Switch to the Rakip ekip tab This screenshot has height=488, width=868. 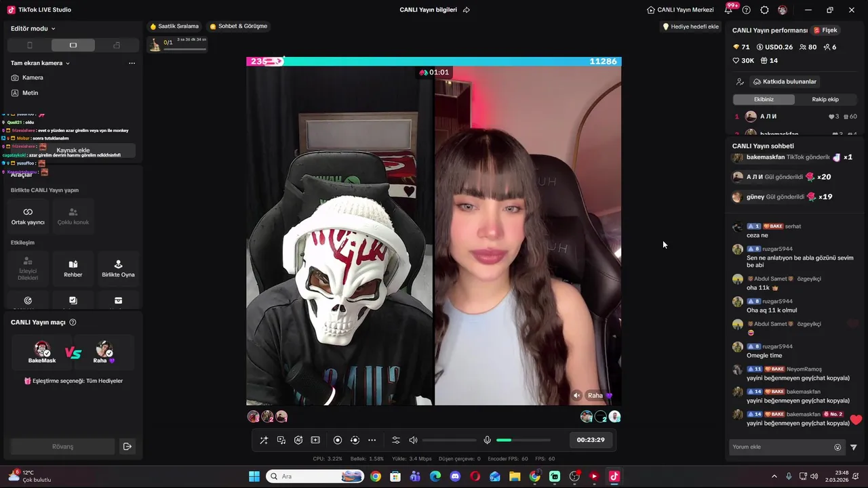[825, 99]
